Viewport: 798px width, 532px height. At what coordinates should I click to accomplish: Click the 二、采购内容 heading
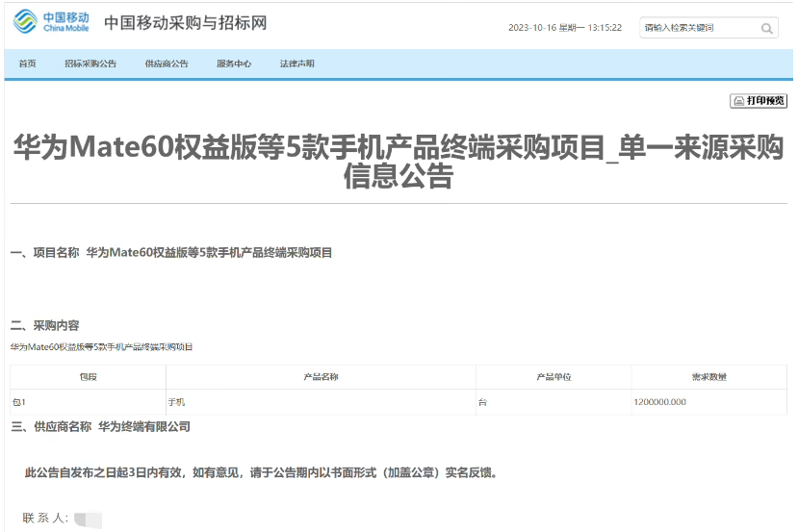click(x=45, y=325)
